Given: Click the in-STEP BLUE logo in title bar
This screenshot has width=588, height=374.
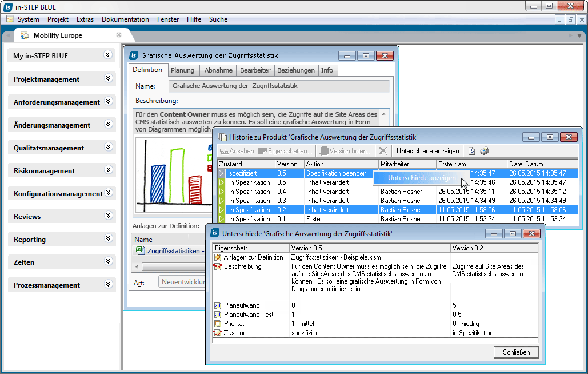Looking at the screenshot, I should tap(7, 6).
